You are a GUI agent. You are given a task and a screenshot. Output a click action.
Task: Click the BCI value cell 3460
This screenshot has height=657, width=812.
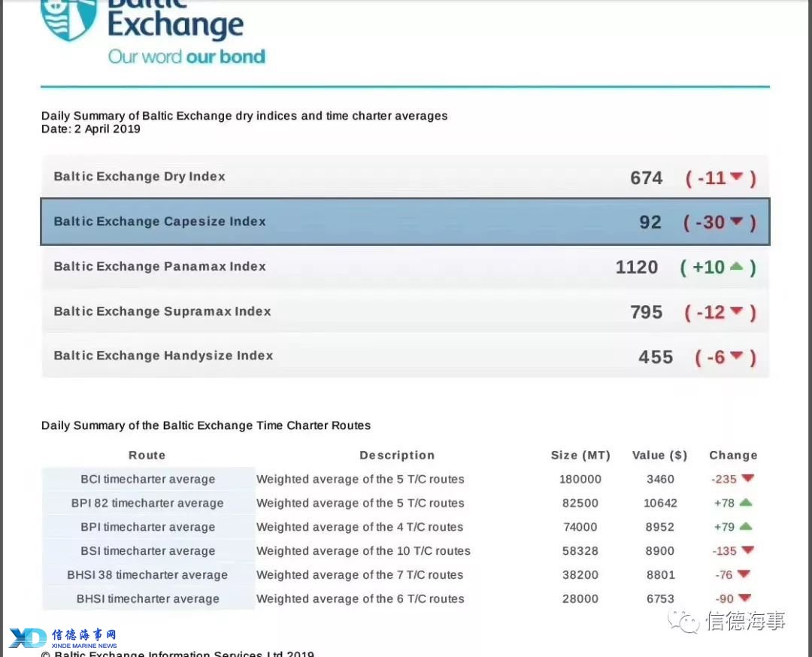pyautogui.click(x=660, y=479)
